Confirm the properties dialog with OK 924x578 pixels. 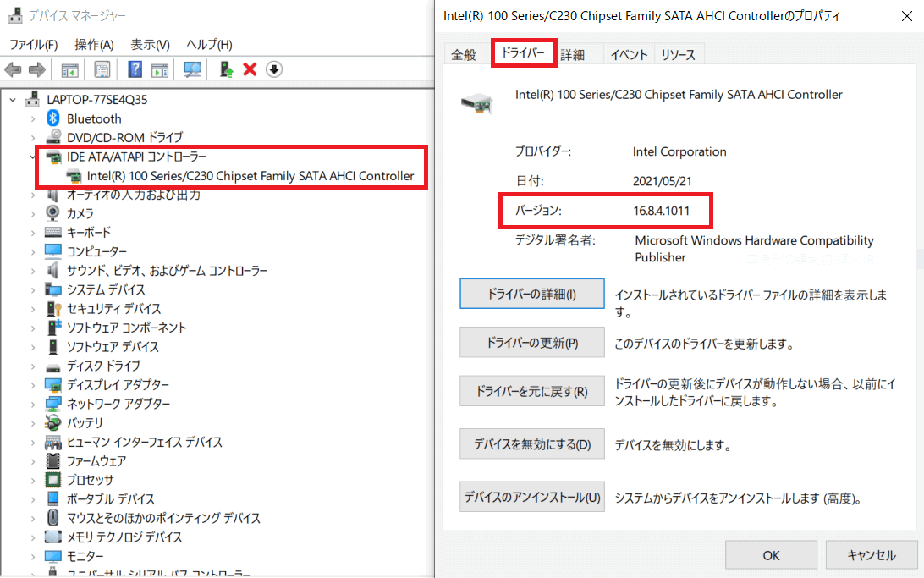[x=771, y=555]
